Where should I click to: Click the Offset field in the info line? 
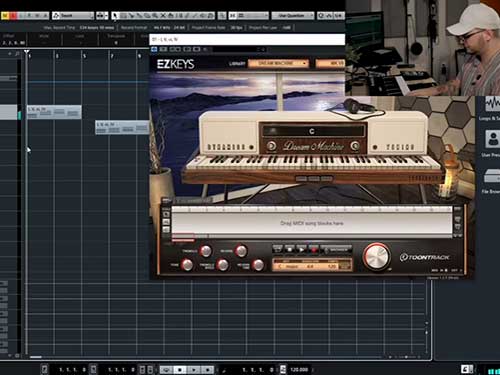tap(13, 39)
